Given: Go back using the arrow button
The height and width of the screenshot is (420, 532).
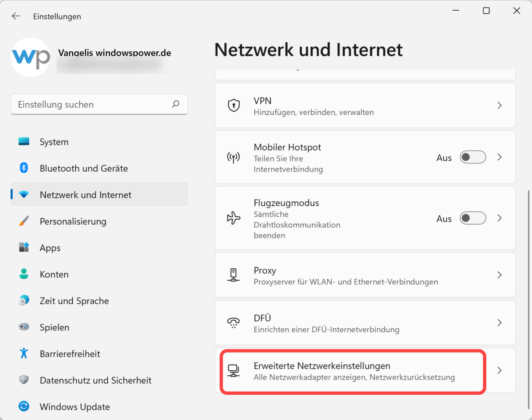Looking at the screenshot, I should coord(16,16).
